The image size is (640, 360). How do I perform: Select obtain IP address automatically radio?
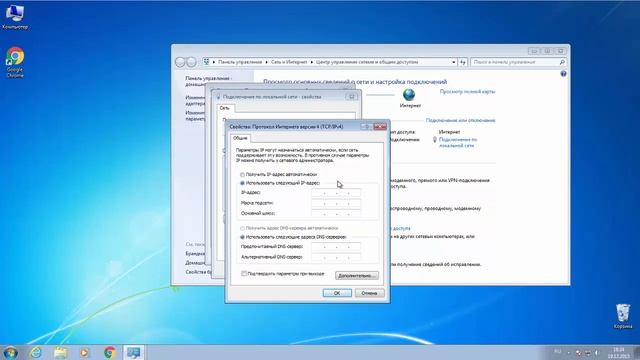pos(242,175)
